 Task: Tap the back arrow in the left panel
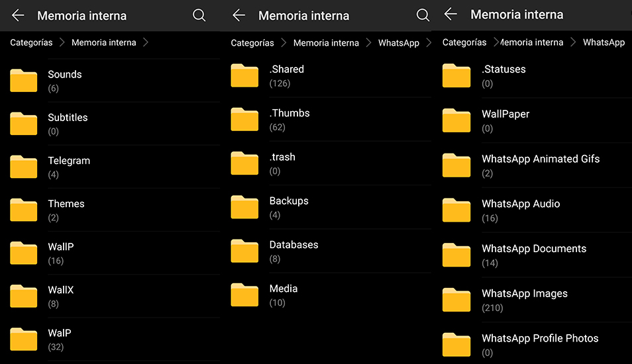(18, 16)
